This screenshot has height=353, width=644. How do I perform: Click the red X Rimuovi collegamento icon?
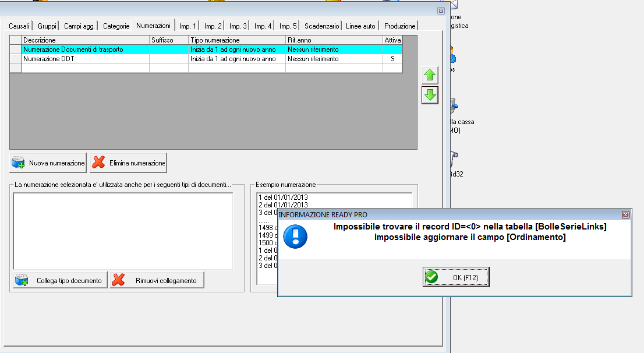[118, 280]
